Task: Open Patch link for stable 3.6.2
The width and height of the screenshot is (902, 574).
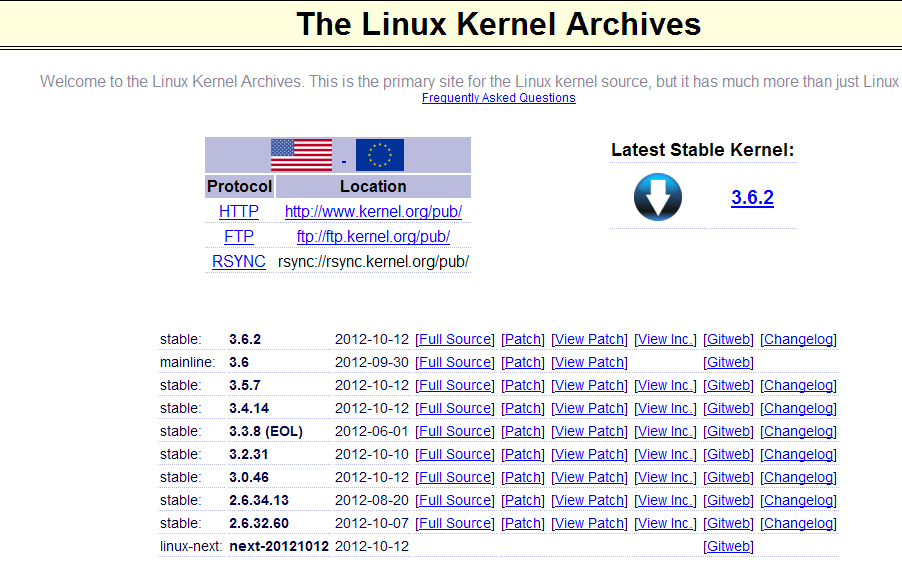Action: click(523, 339)
